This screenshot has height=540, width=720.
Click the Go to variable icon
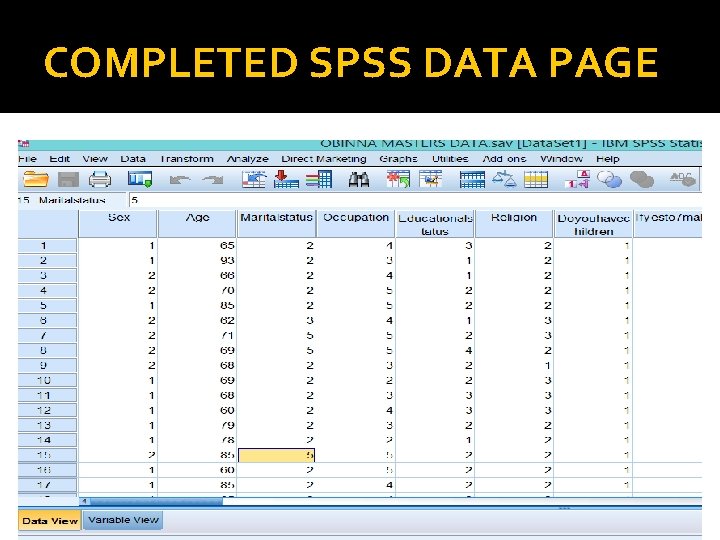pos(286,179)
